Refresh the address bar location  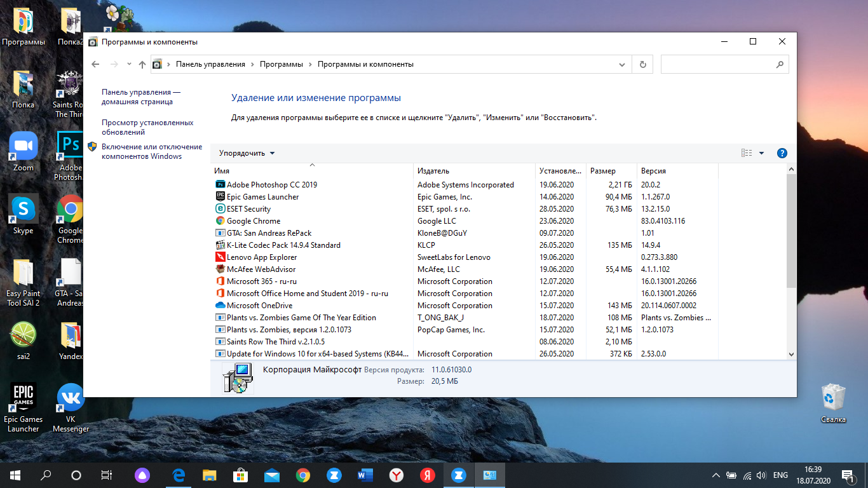(642, 64)
